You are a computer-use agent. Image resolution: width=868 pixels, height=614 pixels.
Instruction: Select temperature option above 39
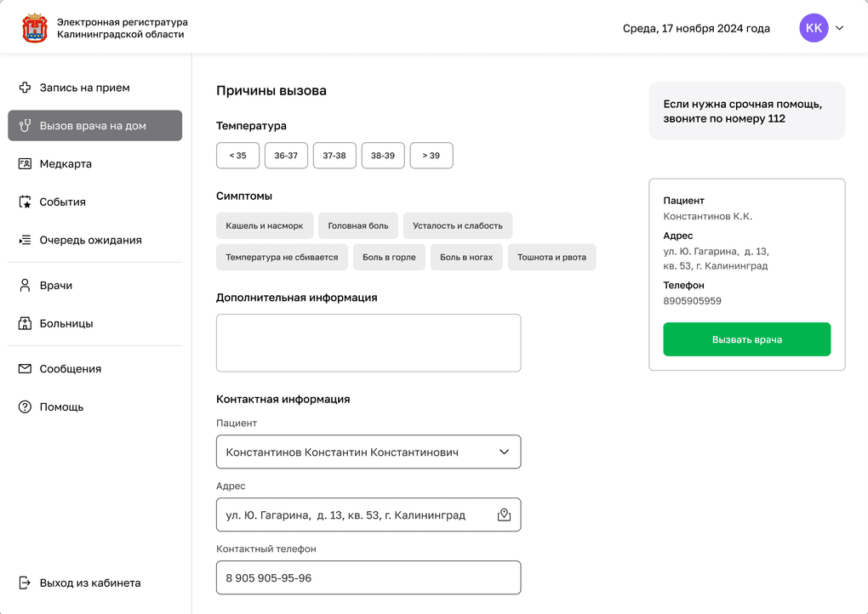point(431,156)
